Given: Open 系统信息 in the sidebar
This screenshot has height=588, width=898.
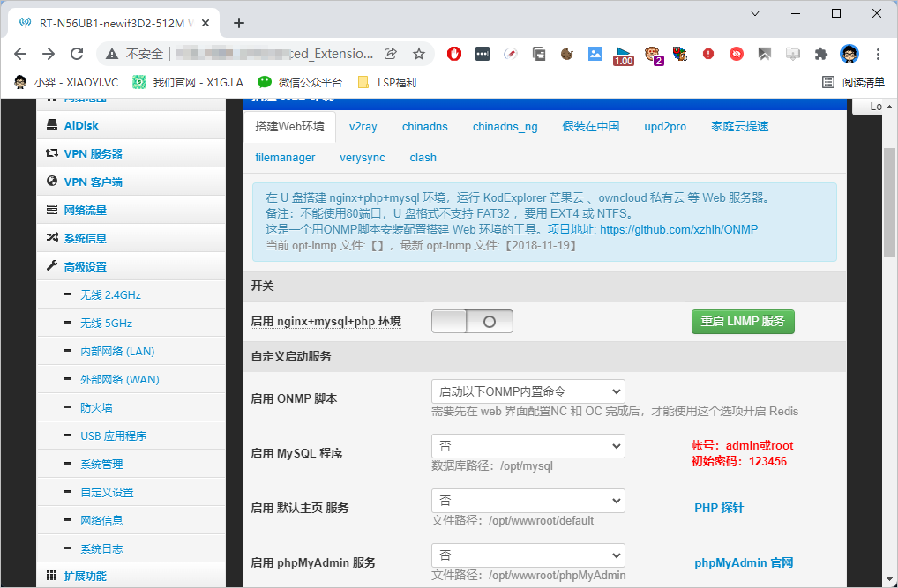Looking at the screenshot, I should (85, 238).
